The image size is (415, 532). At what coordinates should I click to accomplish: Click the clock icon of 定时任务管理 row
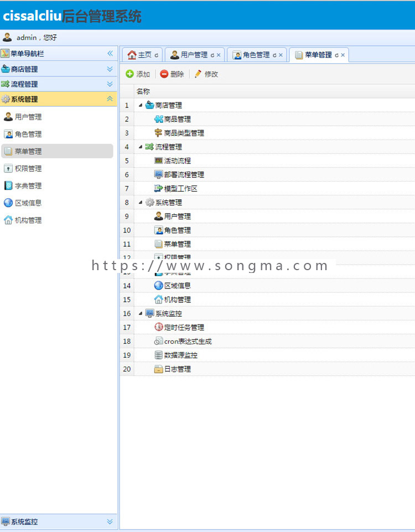pos(159,327)
